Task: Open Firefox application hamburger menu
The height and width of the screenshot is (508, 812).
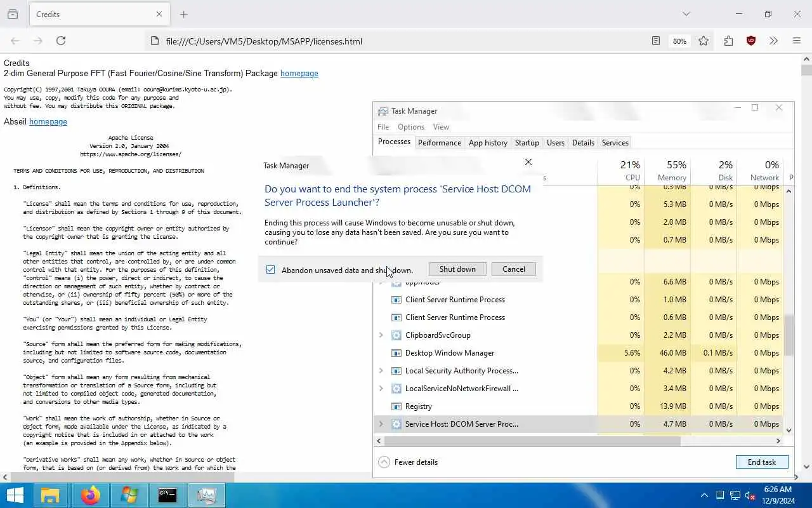Action: pyautogui.click(x=797, y=41)
